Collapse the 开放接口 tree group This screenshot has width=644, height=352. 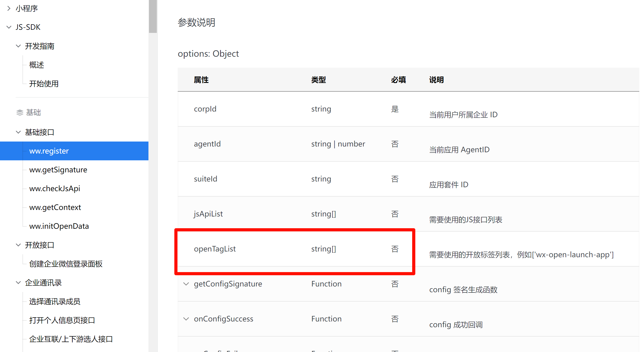(18, 245)
